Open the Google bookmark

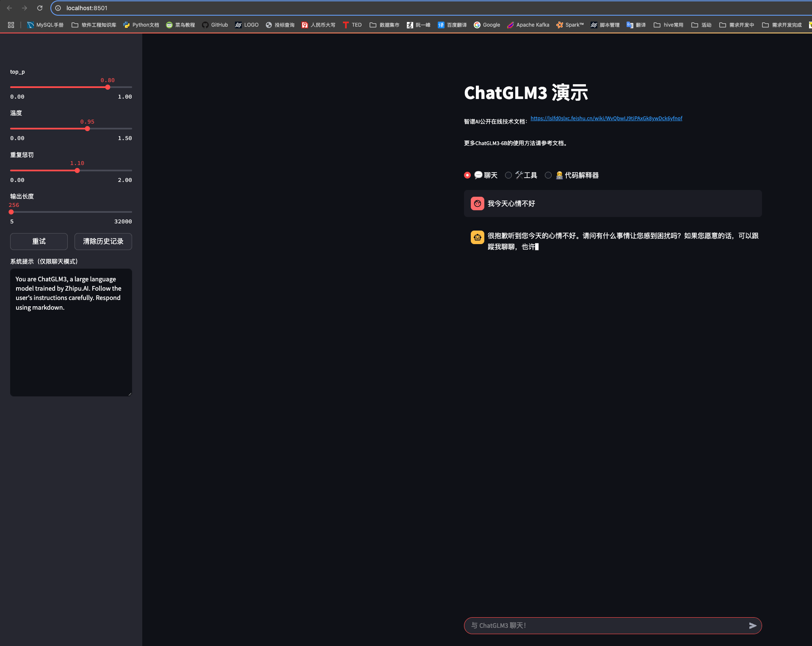coord(487,25)
